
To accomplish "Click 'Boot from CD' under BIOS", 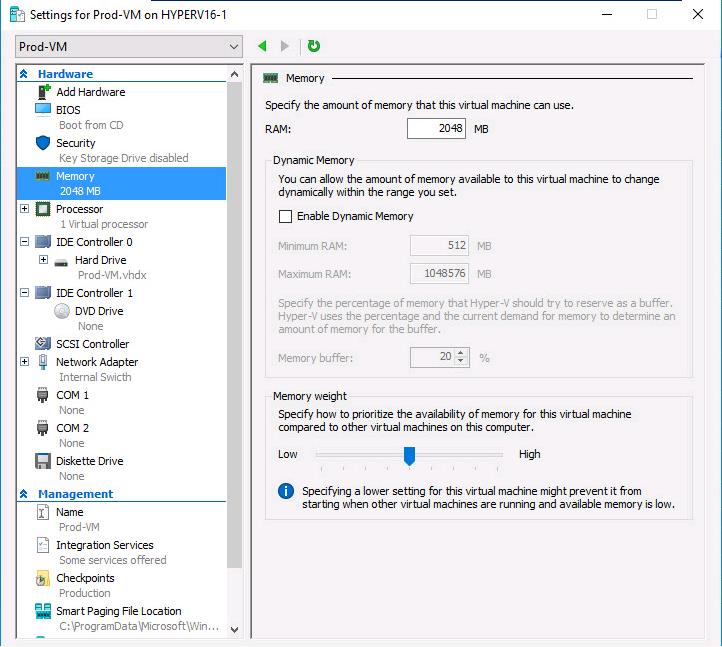I will coord(91,125).
